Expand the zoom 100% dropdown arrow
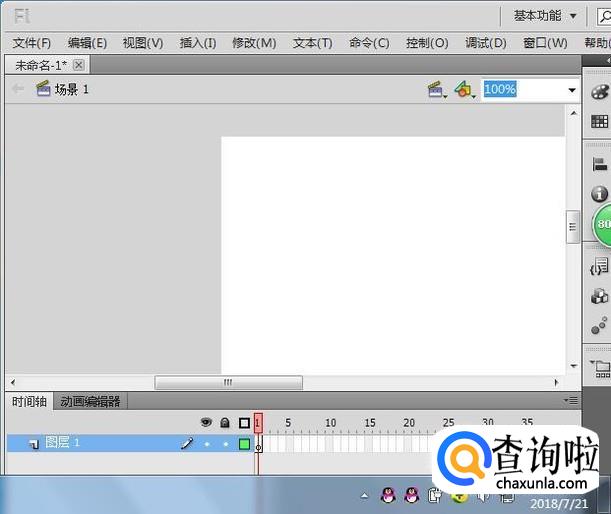 point(572,90)
